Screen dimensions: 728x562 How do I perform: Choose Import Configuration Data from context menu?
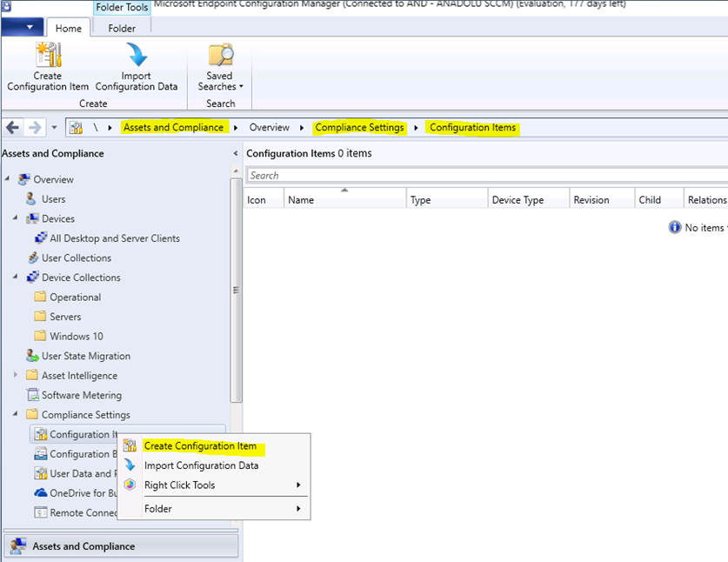[x=214, y=465]
